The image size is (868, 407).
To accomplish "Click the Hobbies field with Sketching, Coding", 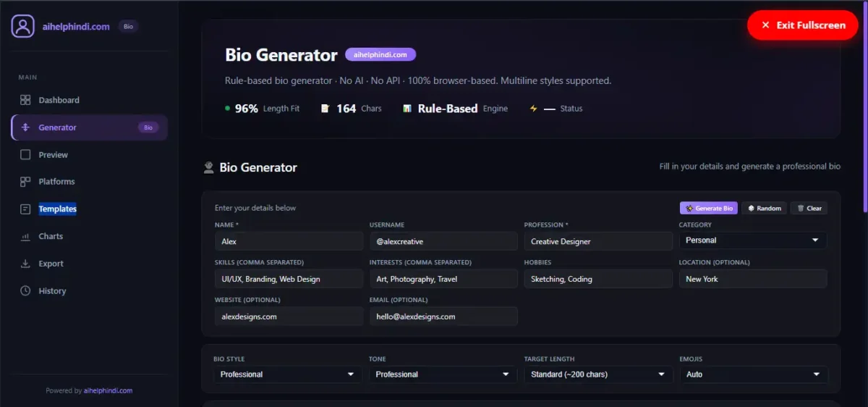I will 598,279.
